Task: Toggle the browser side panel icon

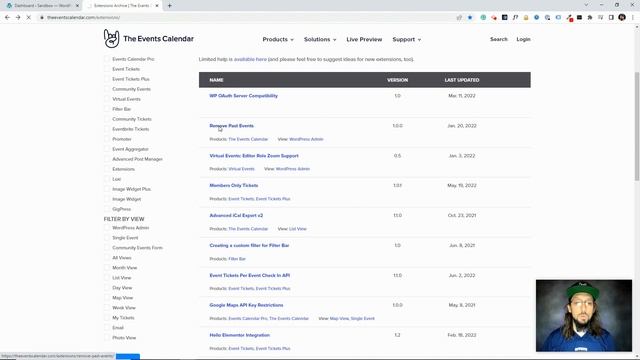Action: click(x=611, y=18)
